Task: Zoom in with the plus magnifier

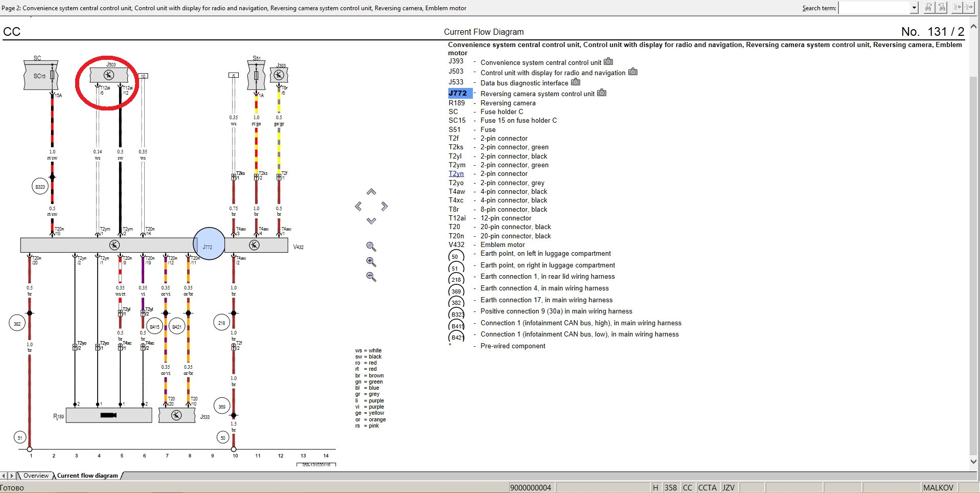Action: (371, 262)
